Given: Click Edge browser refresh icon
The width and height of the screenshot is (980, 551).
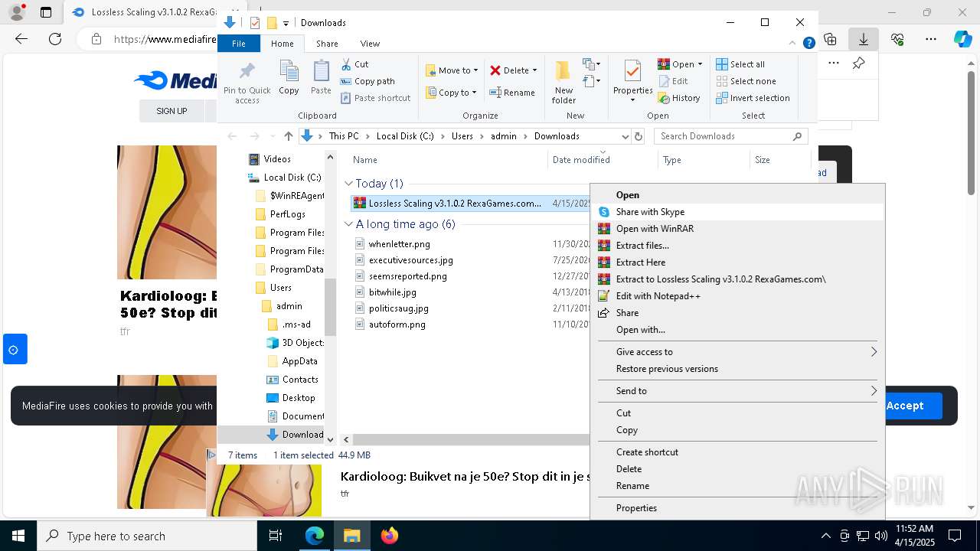Looking at the screenshot, I should click(55, 39).
